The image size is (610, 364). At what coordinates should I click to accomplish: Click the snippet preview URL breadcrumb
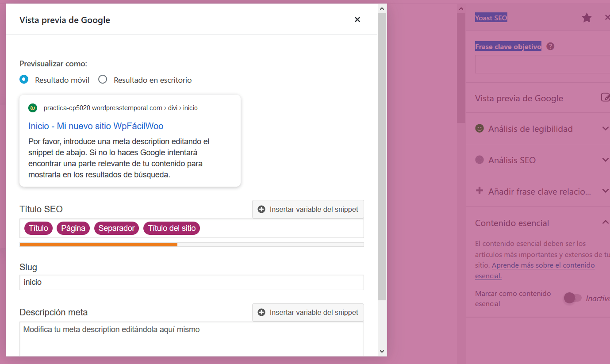click(x=121, y=108)
